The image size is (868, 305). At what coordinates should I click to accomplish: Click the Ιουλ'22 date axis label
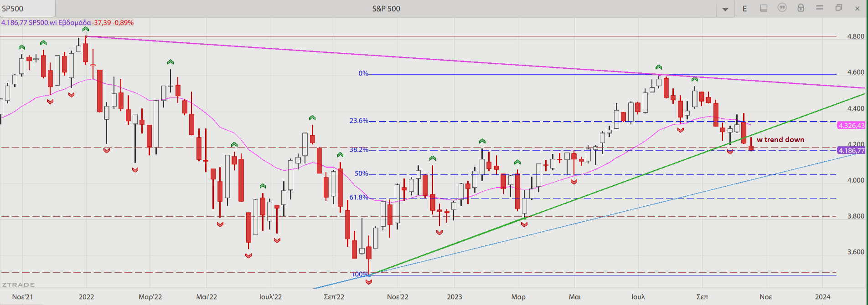(x=270, y=297)
